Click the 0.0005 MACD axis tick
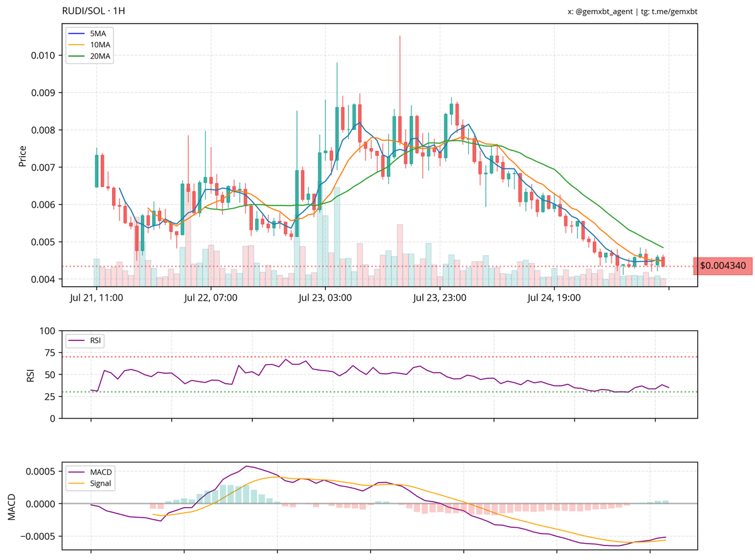The height and width of the screenshot is (560, 755). pyautogui.click(x=40, y=472)
